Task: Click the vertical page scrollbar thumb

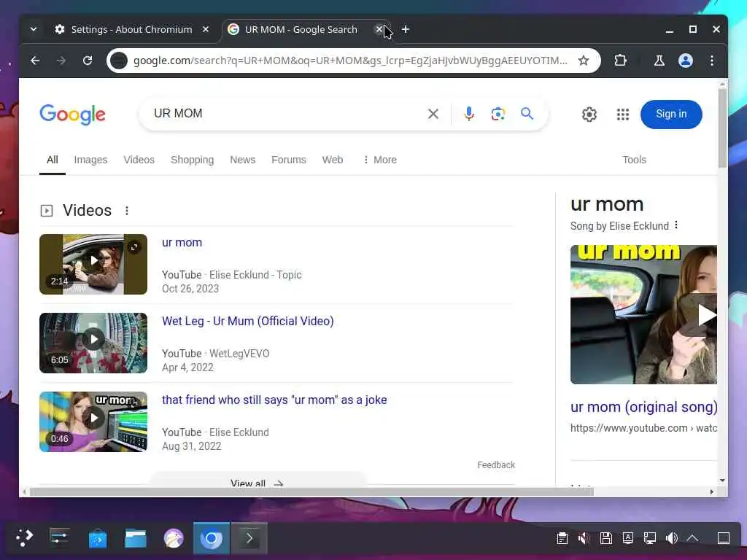Action: pyautogui.click(x=723, y=128)
